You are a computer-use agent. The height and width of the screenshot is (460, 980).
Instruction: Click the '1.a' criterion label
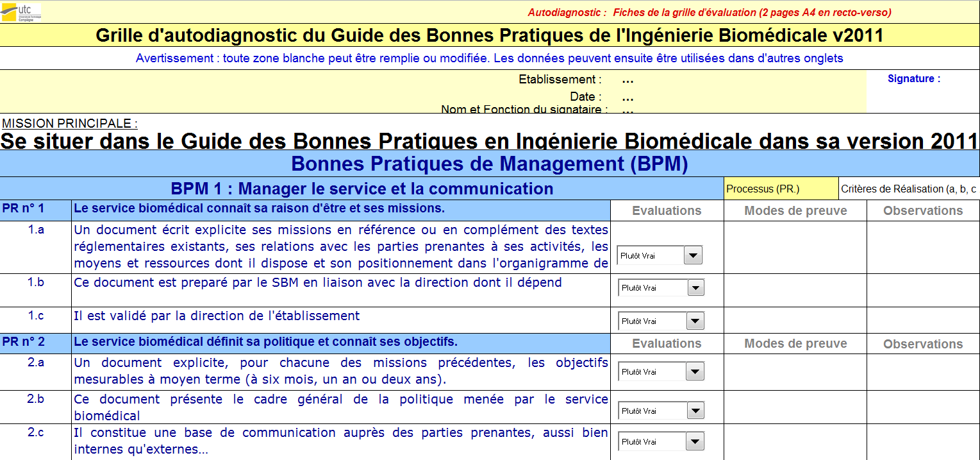point(36,230)
